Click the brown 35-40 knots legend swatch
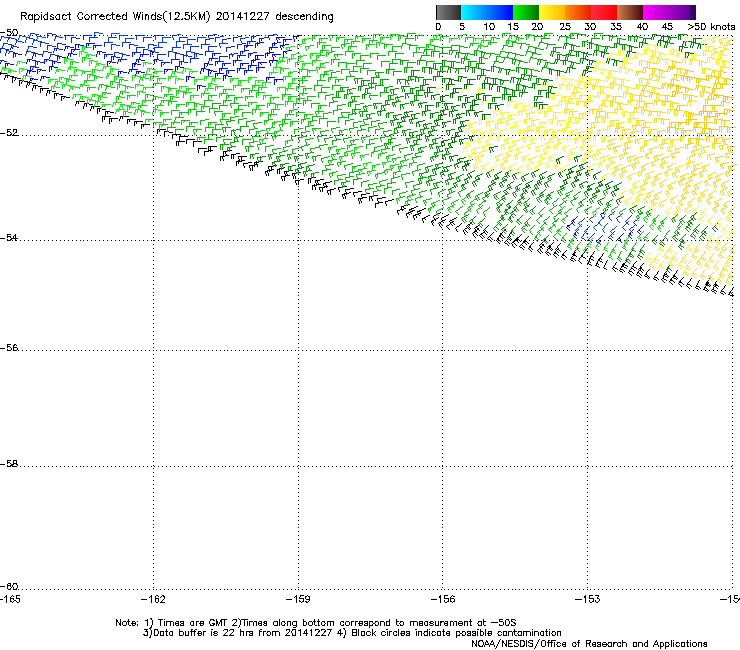Image resolution: width=740 pixels, height=650 pixels. pos(630,12)
